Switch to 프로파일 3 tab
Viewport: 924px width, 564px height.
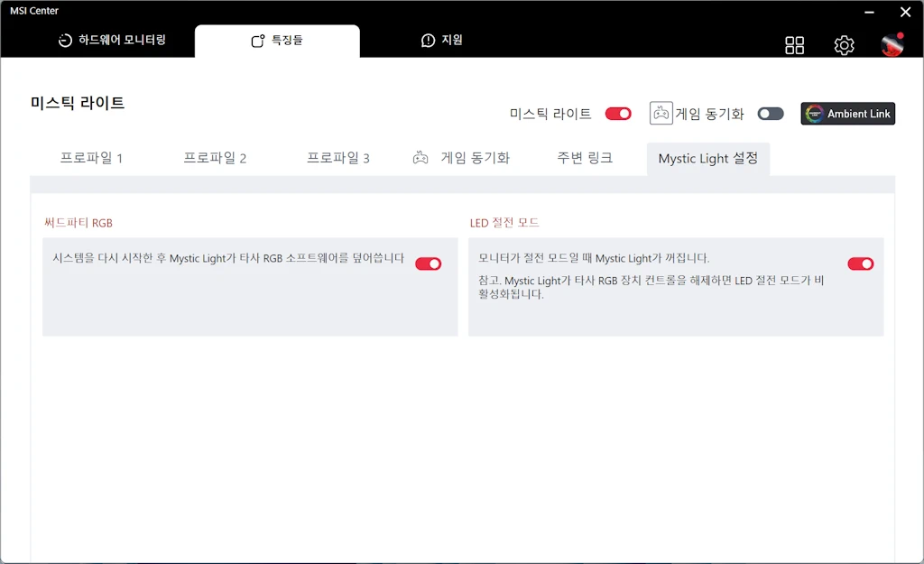click(338, 158)
